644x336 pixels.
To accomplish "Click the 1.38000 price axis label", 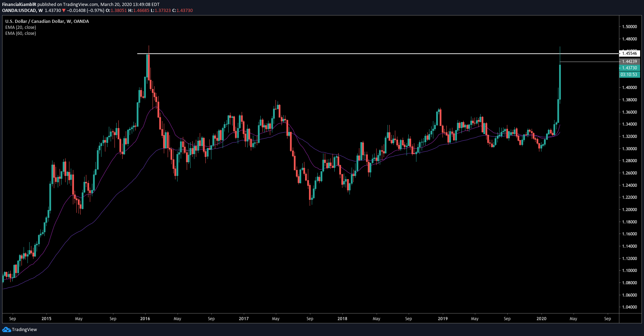I will click(x=630, y=100).
